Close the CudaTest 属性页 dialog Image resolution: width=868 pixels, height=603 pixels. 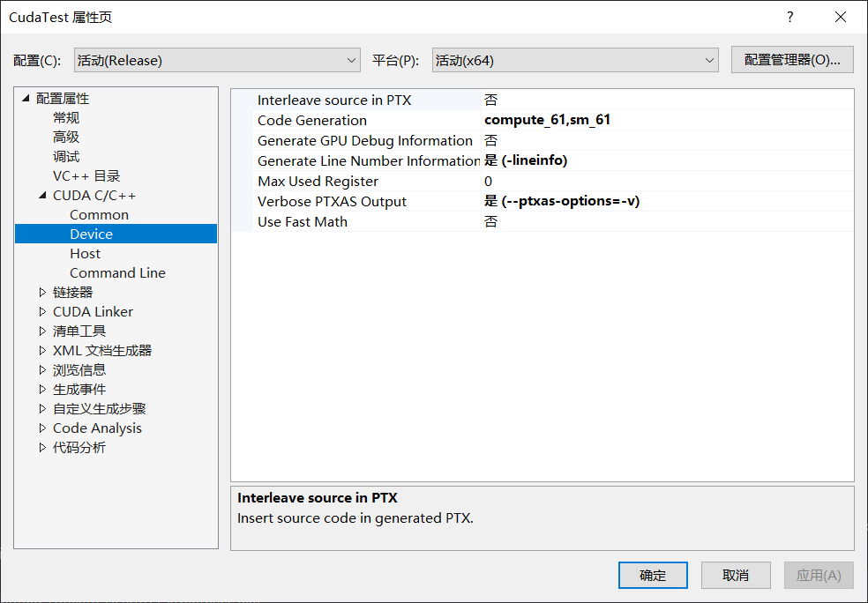pos(841,17)
